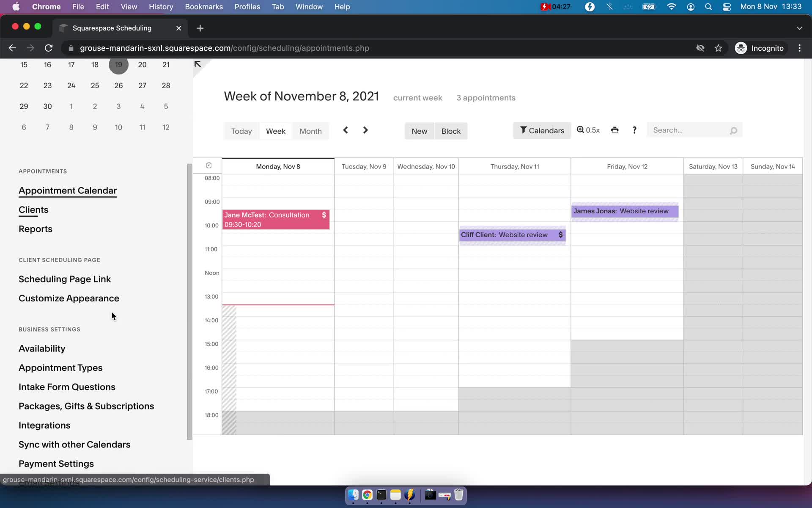Screen dimensions: 812x508
Task: Click the Incognito profile button
Action: [x=760, y=48]
